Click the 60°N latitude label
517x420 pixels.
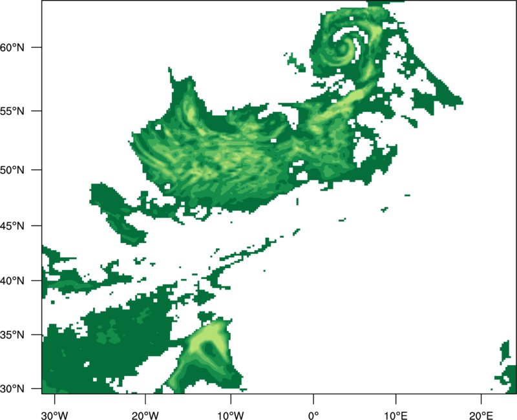pos(12,47)
